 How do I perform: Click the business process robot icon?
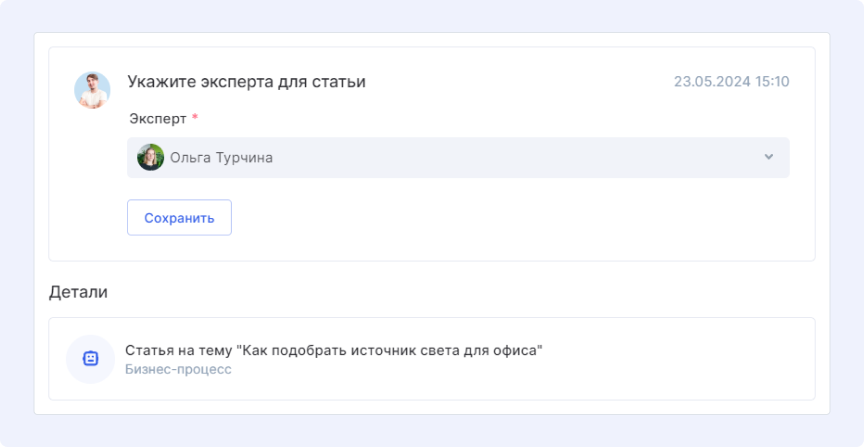coord(90,359)
